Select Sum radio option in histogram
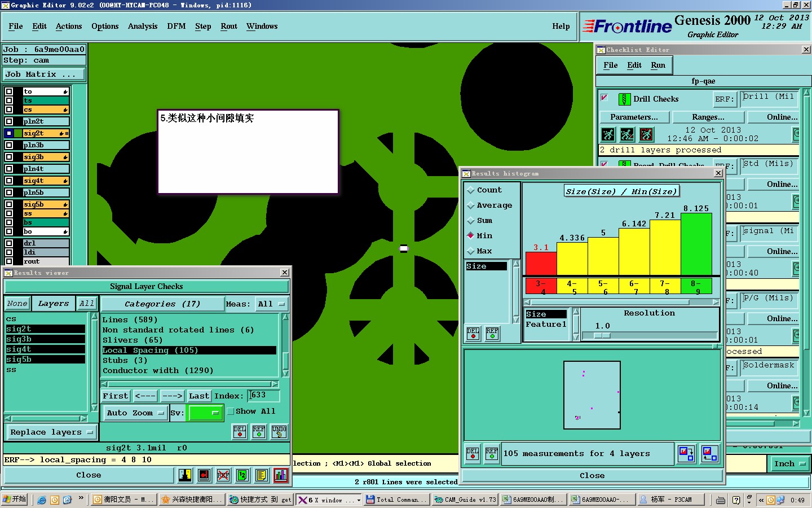This screenshot has width=812, height=508. (x=471, y=221)
